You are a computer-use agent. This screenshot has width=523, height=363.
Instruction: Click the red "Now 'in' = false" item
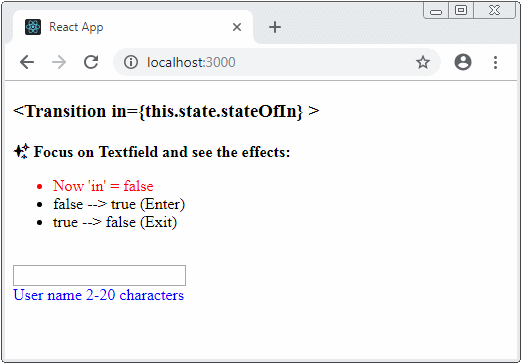(x=103, y=186)
